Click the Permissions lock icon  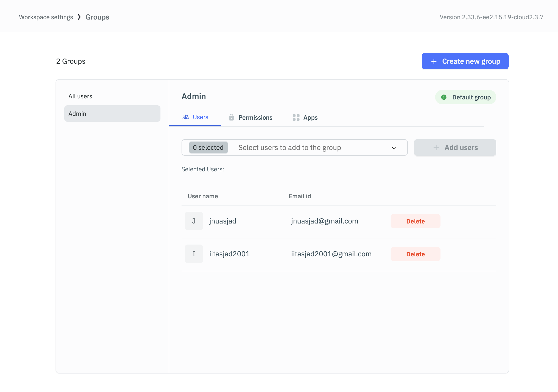(231, 117)
